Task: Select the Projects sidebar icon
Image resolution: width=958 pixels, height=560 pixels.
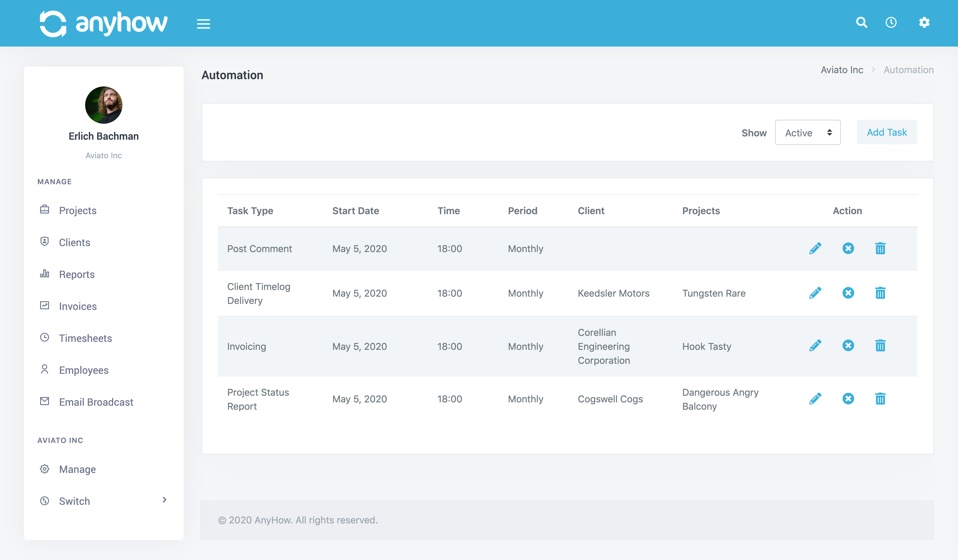Action: click(45, 209)
